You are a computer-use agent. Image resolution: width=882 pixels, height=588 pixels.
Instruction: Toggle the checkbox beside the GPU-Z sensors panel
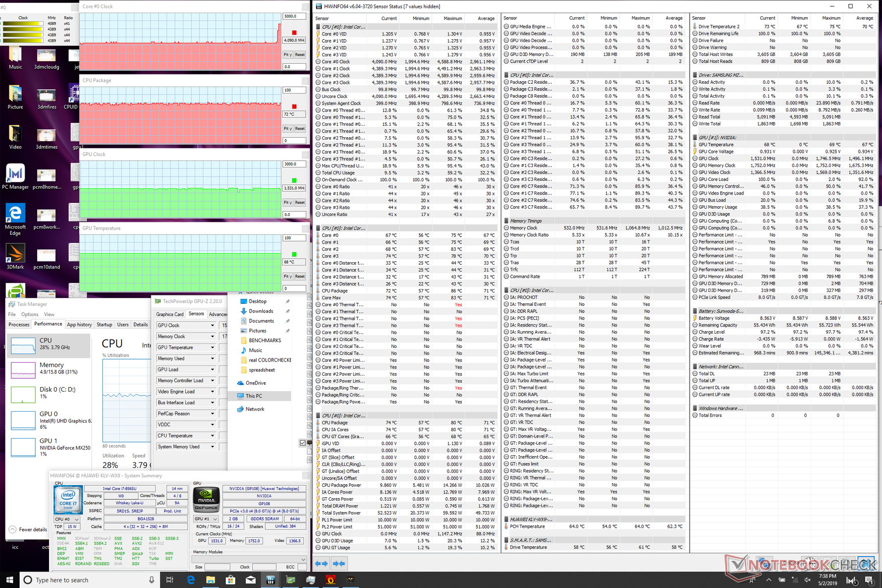point(303,442)
